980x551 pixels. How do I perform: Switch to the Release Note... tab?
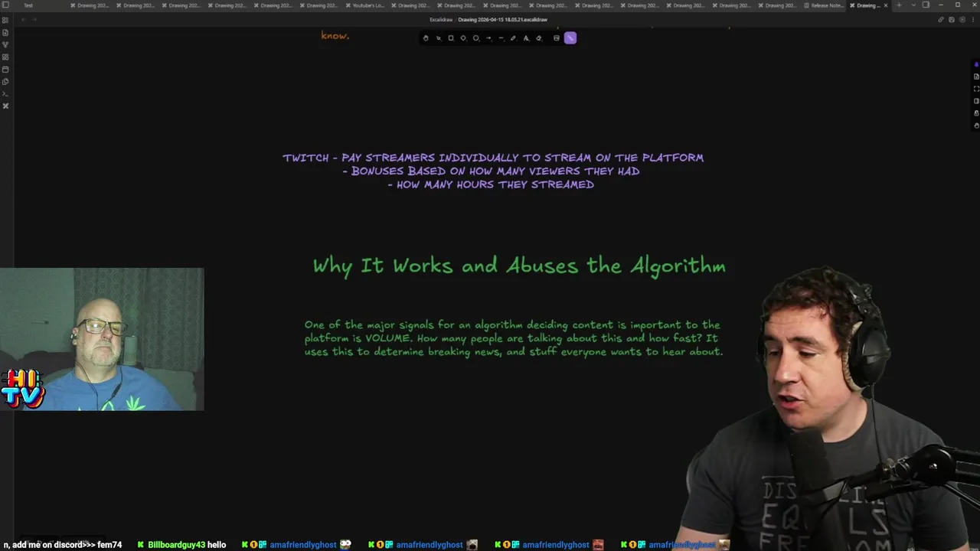pyautogui.click(x=823, y=5)
